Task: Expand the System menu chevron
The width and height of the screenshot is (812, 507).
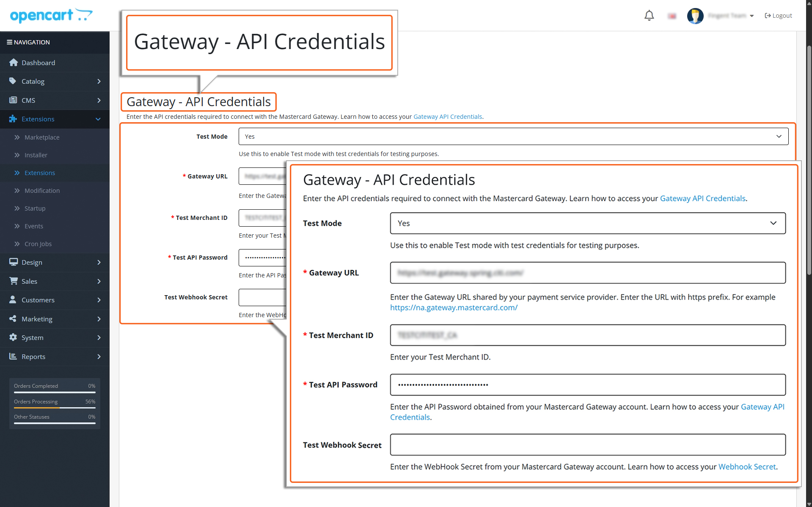Action: coord(99,337)
